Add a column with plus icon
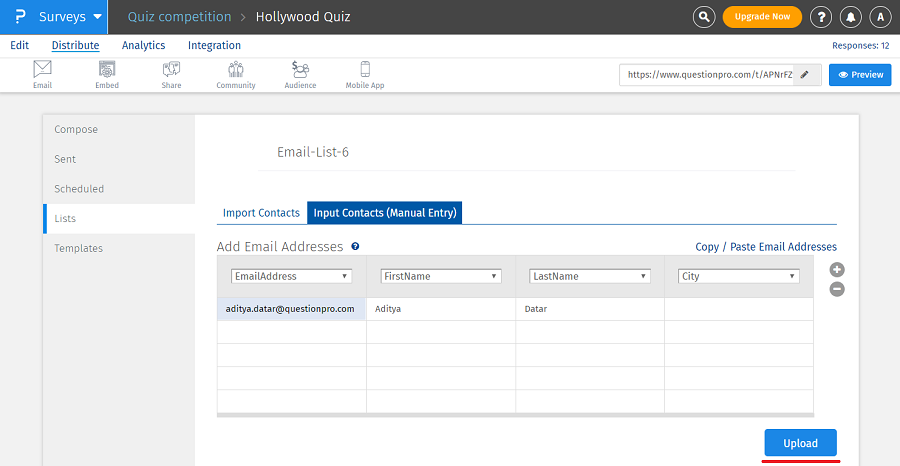Image resolution: width=900 pixels, height=466 pixels. click(x=837, y=270)
